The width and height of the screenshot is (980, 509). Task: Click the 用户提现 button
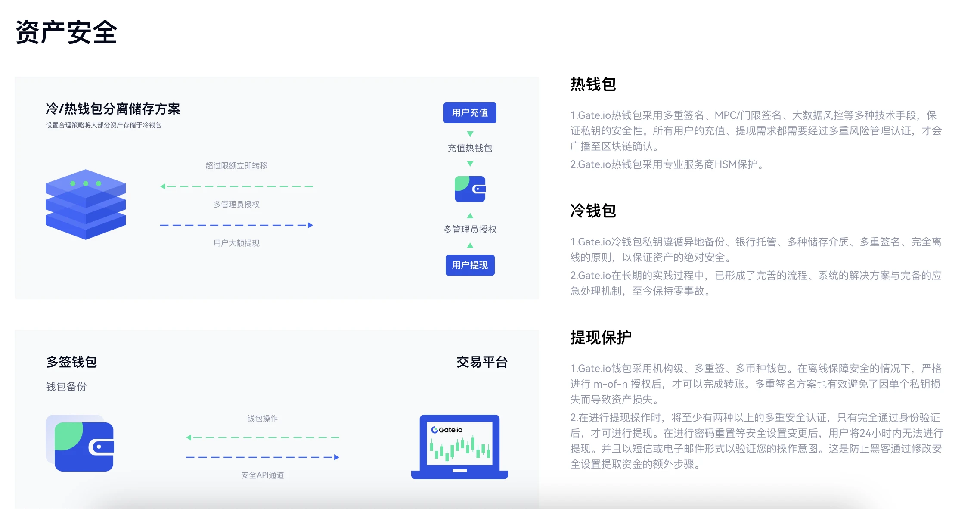(x=469, y=266)
